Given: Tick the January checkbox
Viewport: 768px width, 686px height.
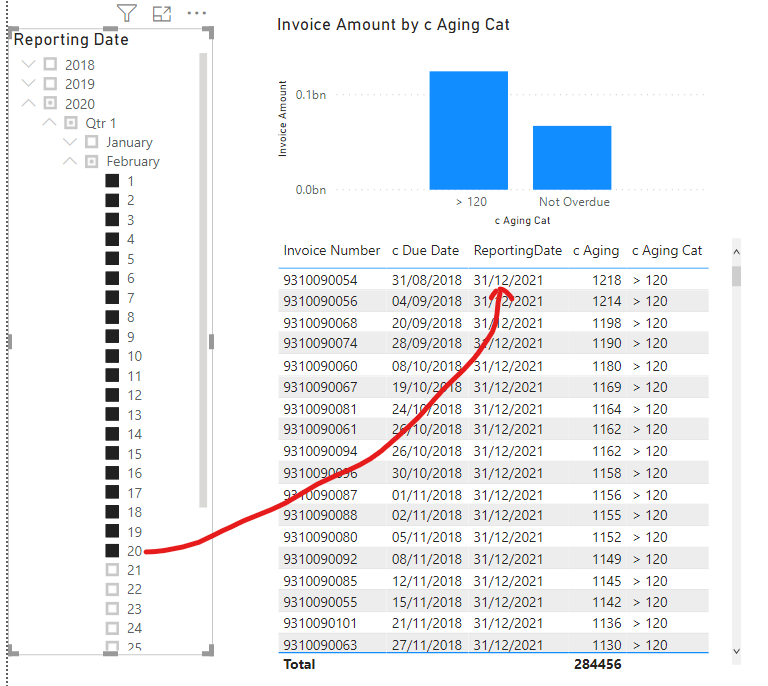Looking at the screenshot, I should pyautogui.click(x=91, y=142).
